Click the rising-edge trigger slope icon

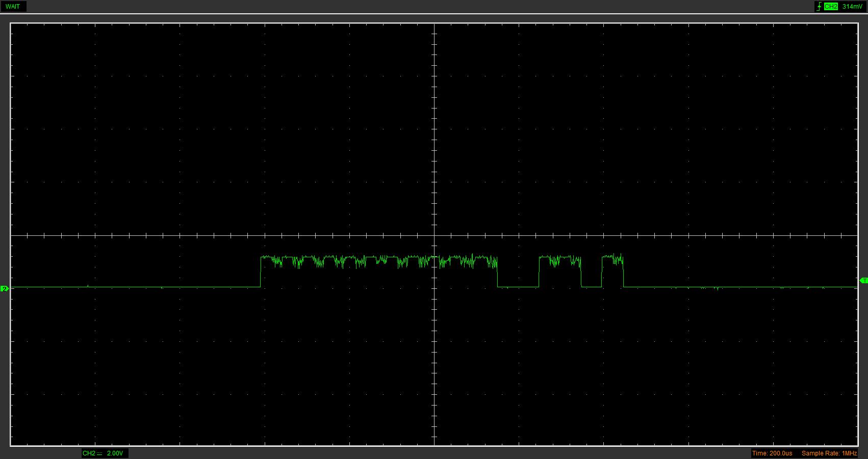[x=819, y=7]
